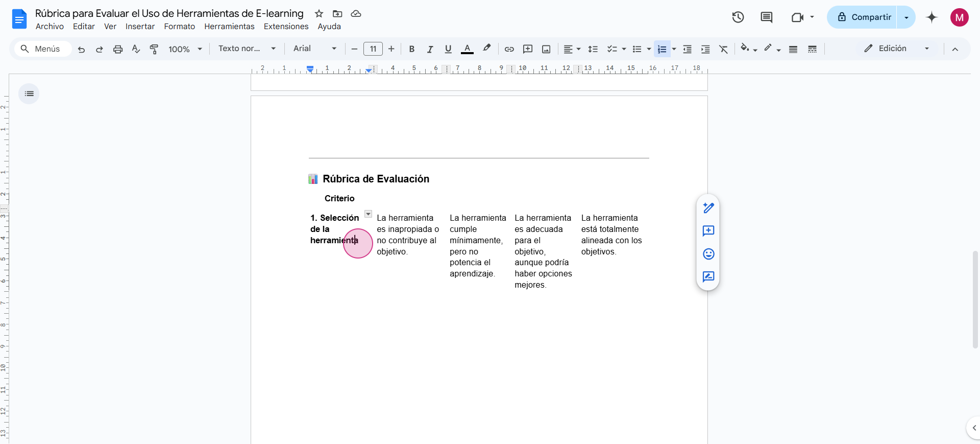Redo the last action
980x444 pixels.
100,49
